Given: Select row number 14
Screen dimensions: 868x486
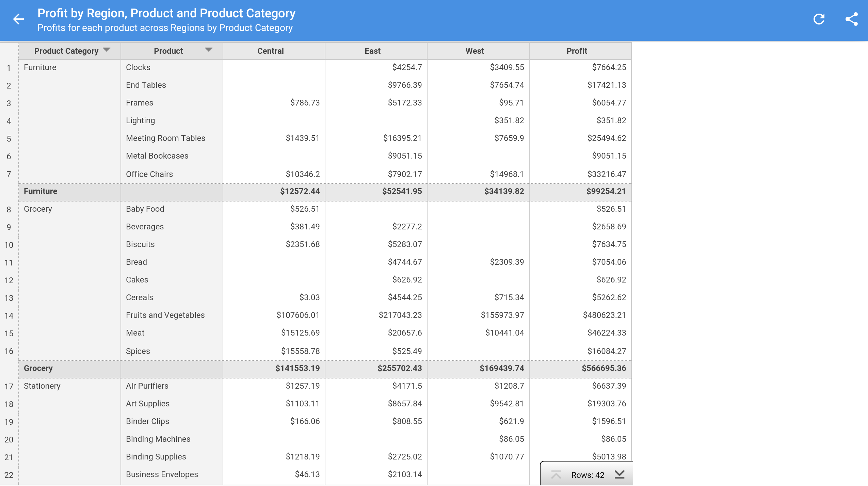Looking at the screenshot, I should pos(9,316).
